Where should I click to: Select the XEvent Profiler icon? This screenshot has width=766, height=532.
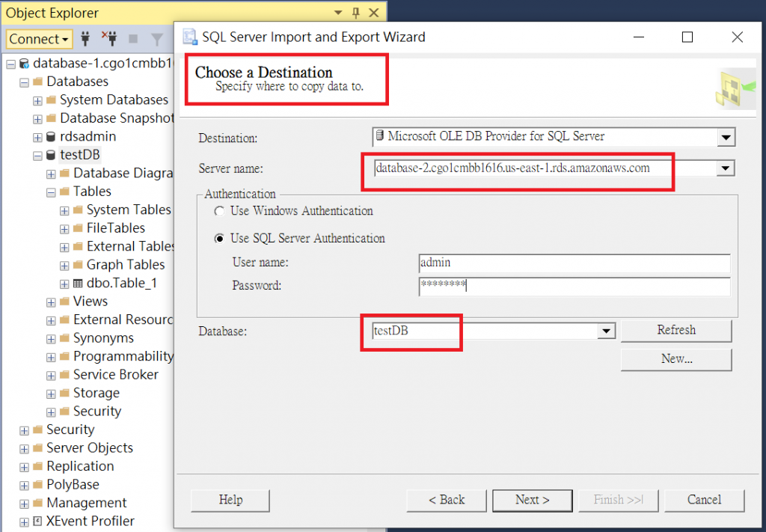point(37,522)
